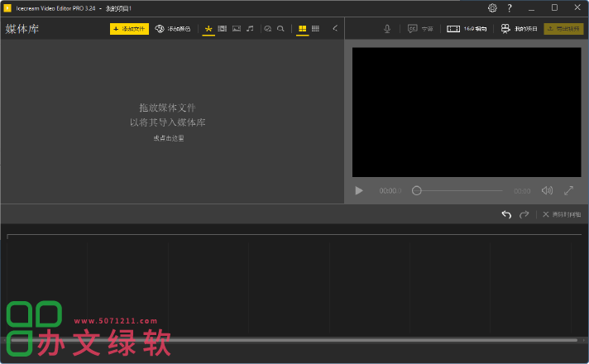Click the 导出视频 export video button
This screenshot has height=364, width=589.
point(563,29)
